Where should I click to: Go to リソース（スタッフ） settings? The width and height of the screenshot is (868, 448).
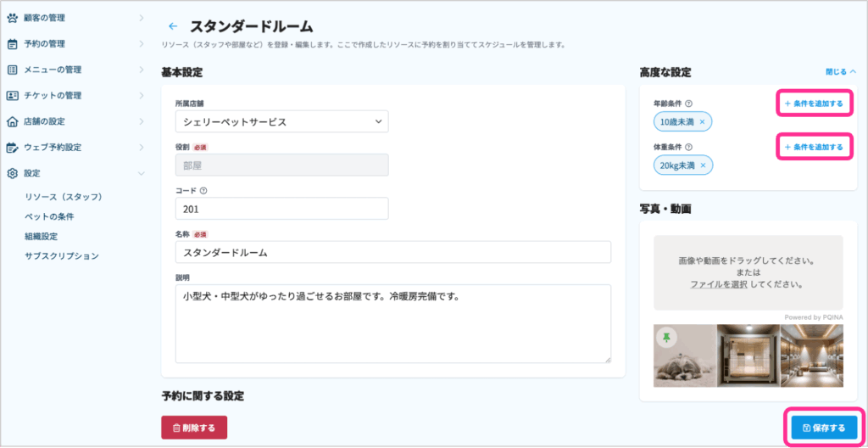pos(64,197)
